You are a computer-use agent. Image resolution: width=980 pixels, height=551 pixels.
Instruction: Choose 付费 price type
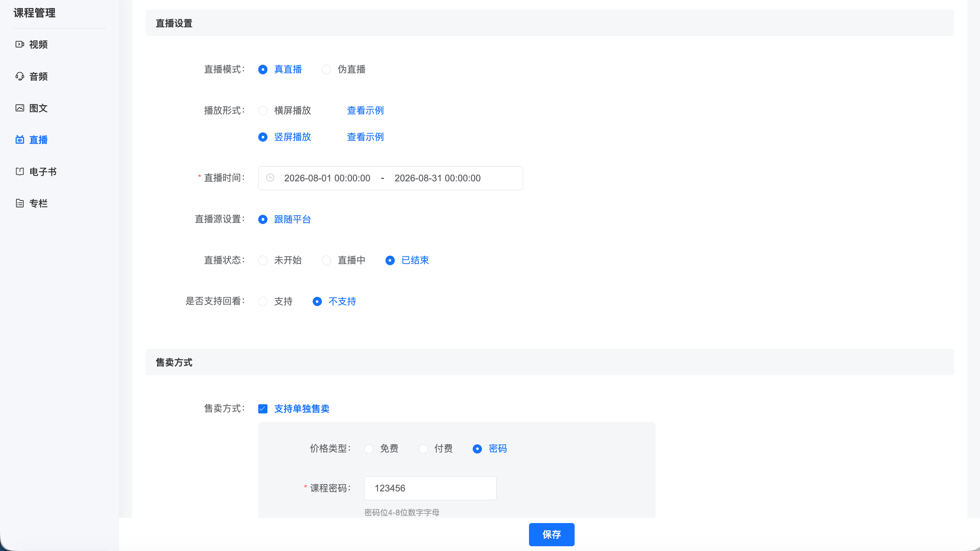436,449
